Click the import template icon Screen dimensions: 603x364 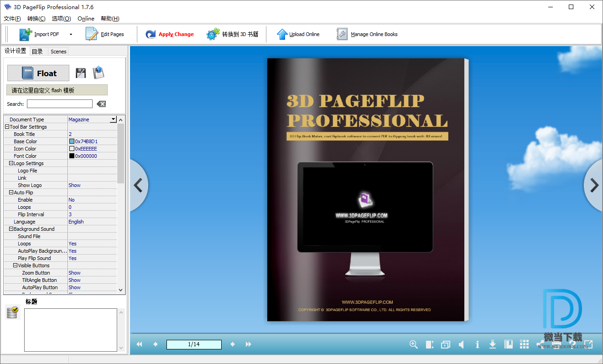[x=99, y=73]
